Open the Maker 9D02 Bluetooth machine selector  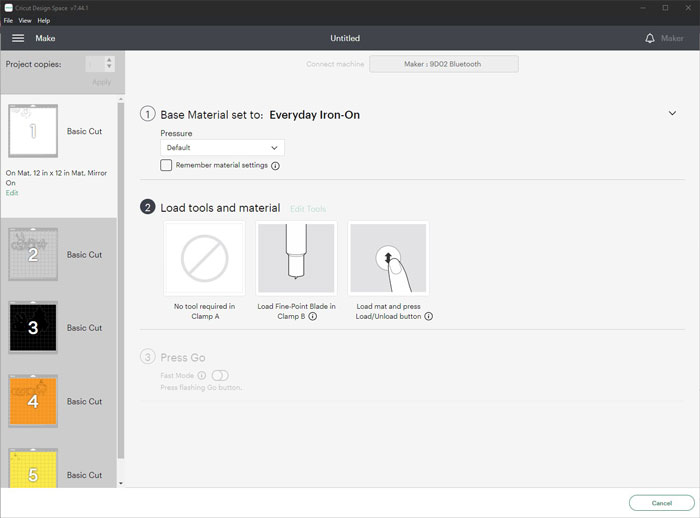[444, 64]
